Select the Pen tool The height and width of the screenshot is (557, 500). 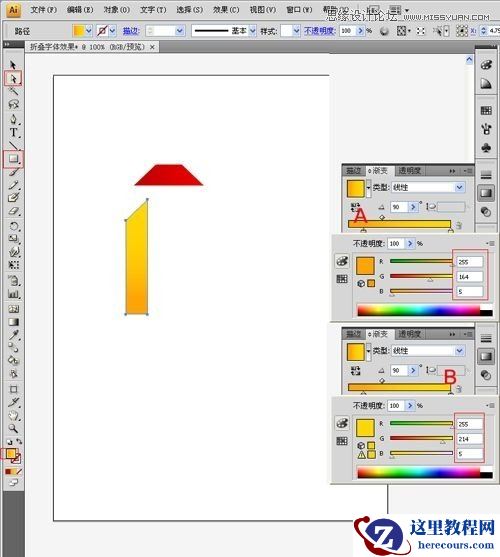tap(13, 119)
